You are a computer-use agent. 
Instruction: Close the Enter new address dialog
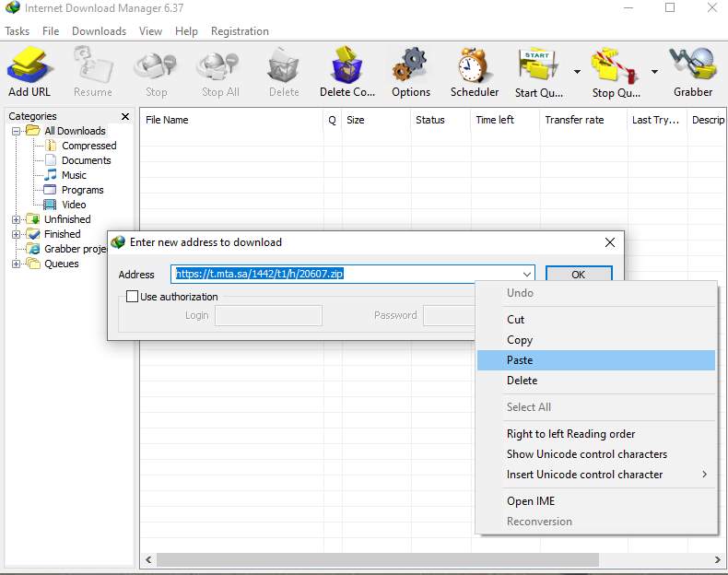coord(610,242)
